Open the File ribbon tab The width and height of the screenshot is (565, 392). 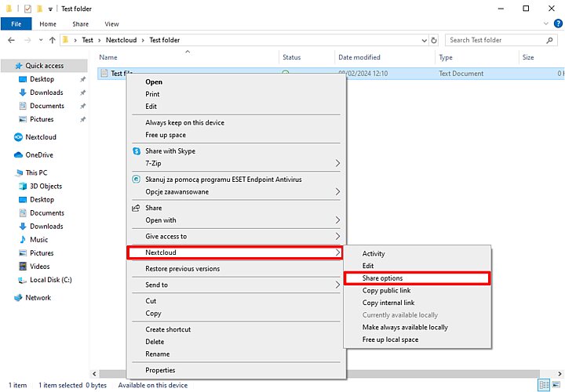coord(16,24)
